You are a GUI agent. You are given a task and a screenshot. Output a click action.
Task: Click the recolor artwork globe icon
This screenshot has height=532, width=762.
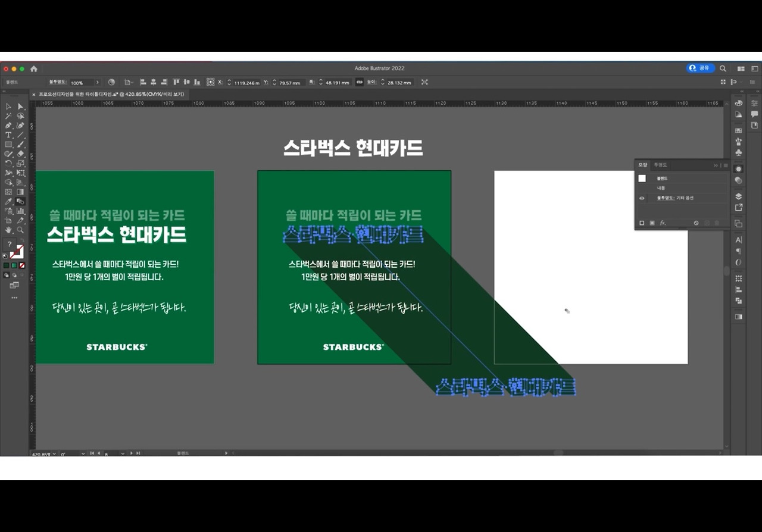tap(111, 82)
